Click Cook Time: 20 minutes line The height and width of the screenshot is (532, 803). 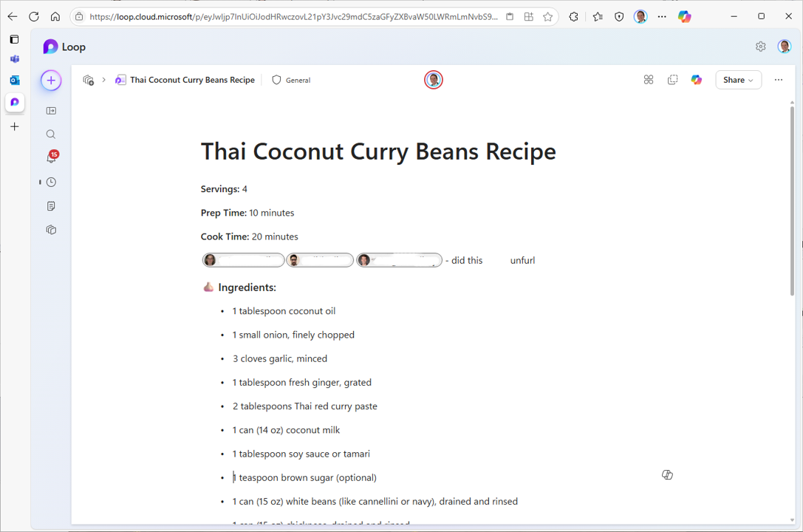tap(250, 236)
